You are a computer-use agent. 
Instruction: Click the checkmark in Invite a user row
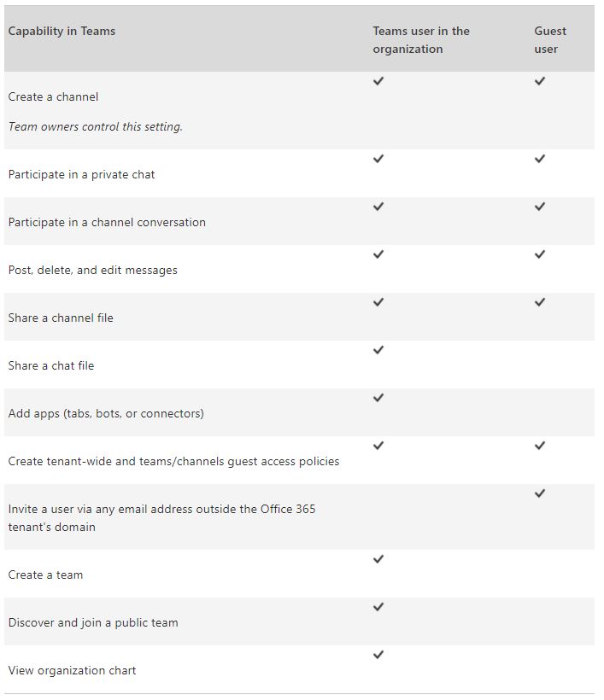pos(539,493)
